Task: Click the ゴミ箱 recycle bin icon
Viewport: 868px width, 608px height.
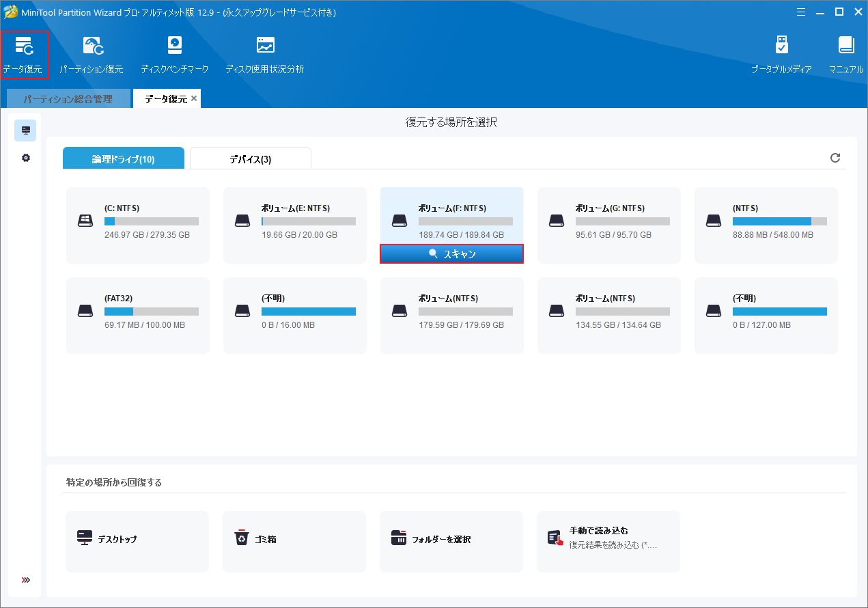Action: coord(242,538)
